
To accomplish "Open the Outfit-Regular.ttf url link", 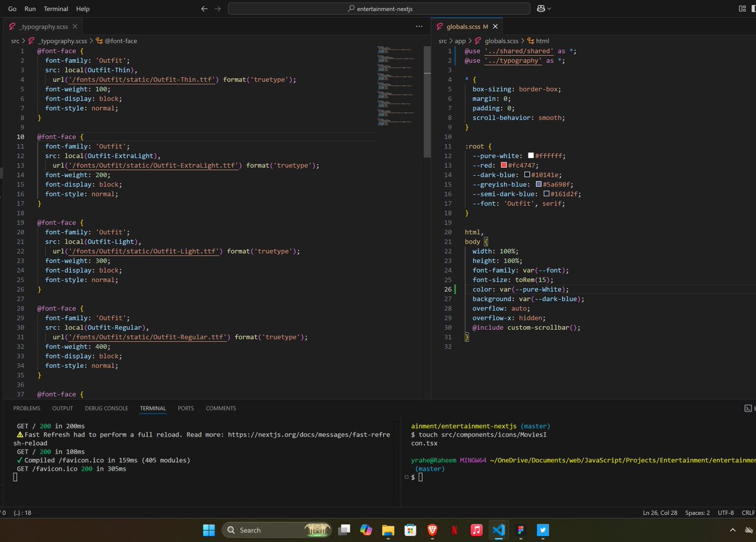I will (x=147, y=337).
